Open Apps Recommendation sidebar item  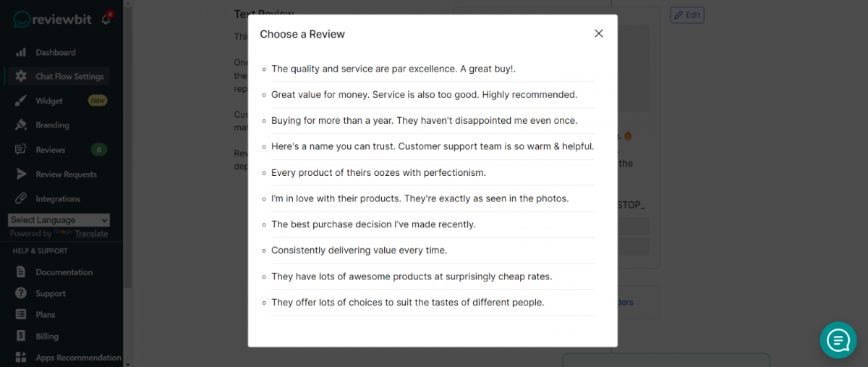[68, 358]
